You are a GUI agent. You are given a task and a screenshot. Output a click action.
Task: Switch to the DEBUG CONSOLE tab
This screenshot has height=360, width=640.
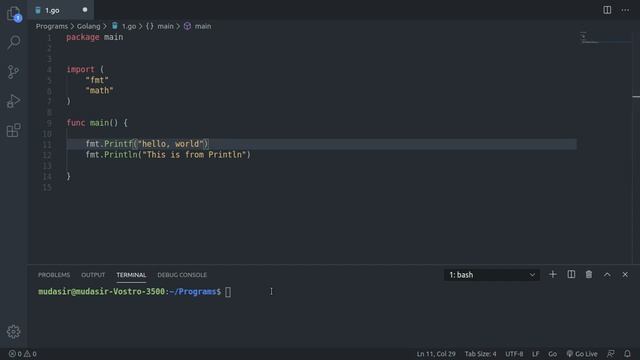[182, 275]
